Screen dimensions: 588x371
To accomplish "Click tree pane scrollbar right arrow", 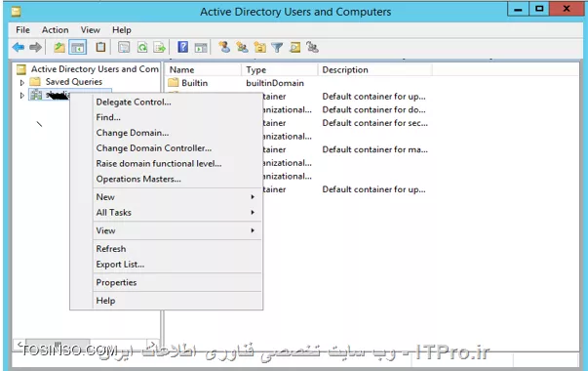I will pos(153,344).
